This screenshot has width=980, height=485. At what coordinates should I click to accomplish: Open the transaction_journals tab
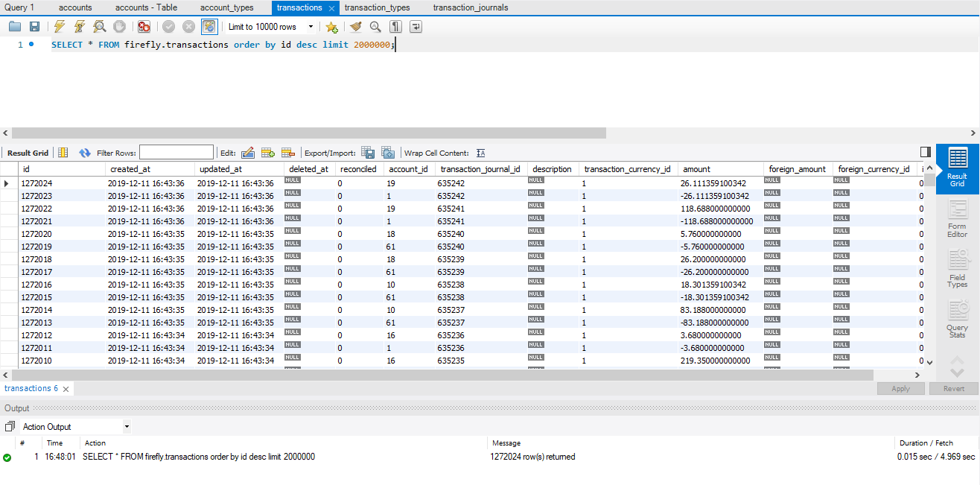[471, 7]
